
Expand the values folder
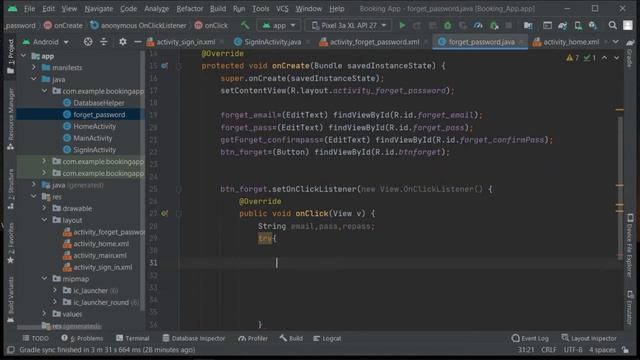point(44,314)
